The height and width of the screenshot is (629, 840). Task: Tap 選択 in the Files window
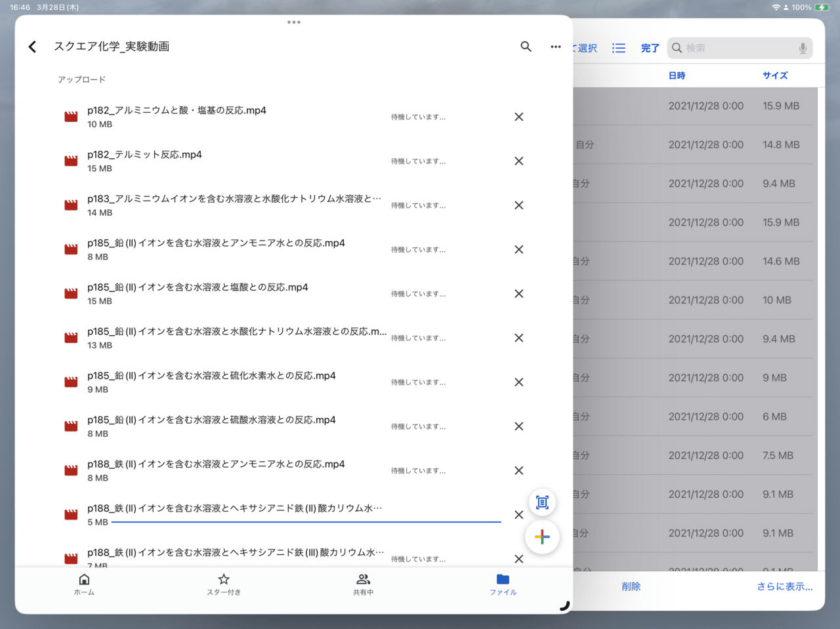point(585,48)
